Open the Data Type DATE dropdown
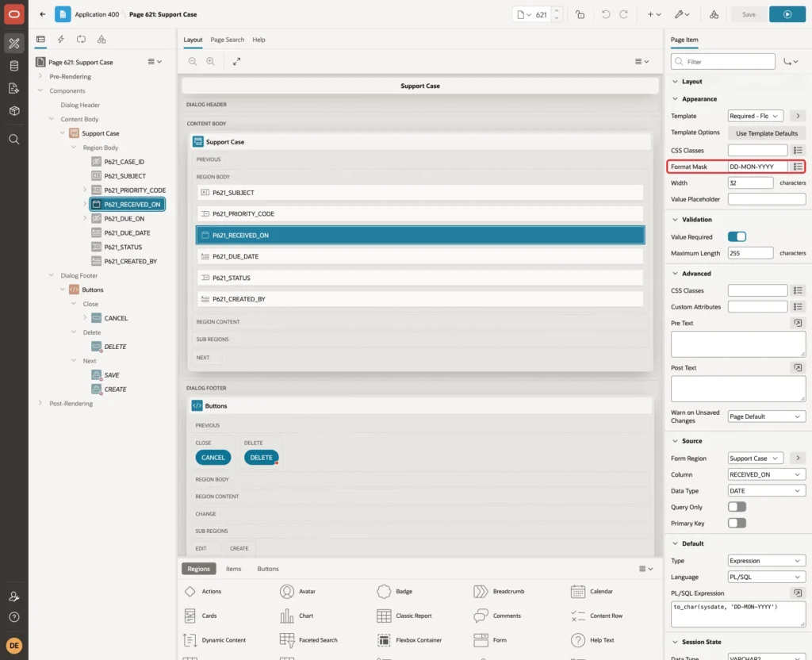This screenshot has width=812, height=660. [x=767, y=490]
